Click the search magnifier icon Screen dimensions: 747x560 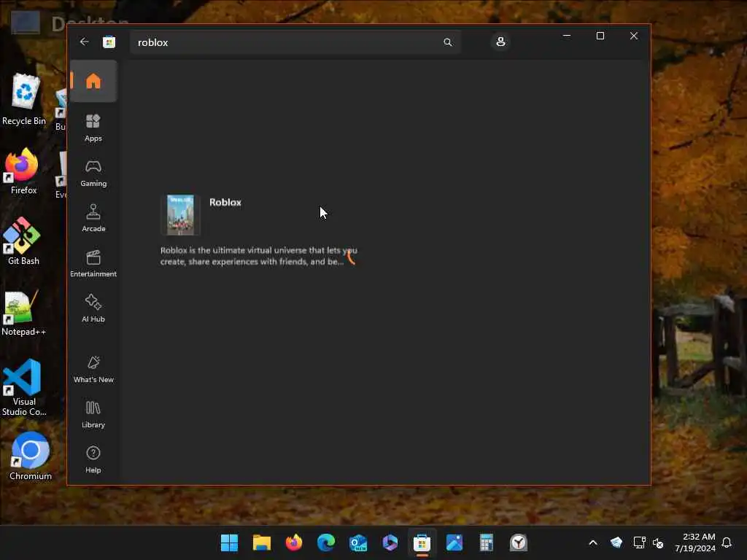click(448, 42)
